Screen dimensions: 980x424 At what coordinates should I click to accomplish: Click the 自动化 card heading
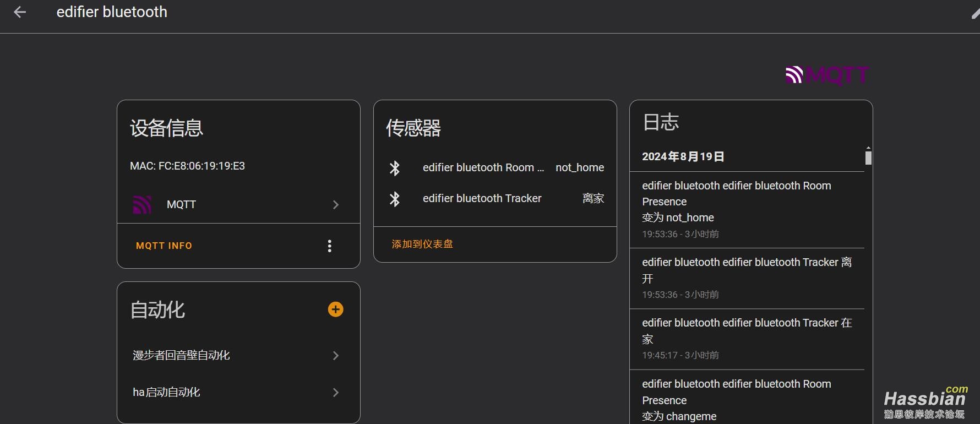pos(157,309)
